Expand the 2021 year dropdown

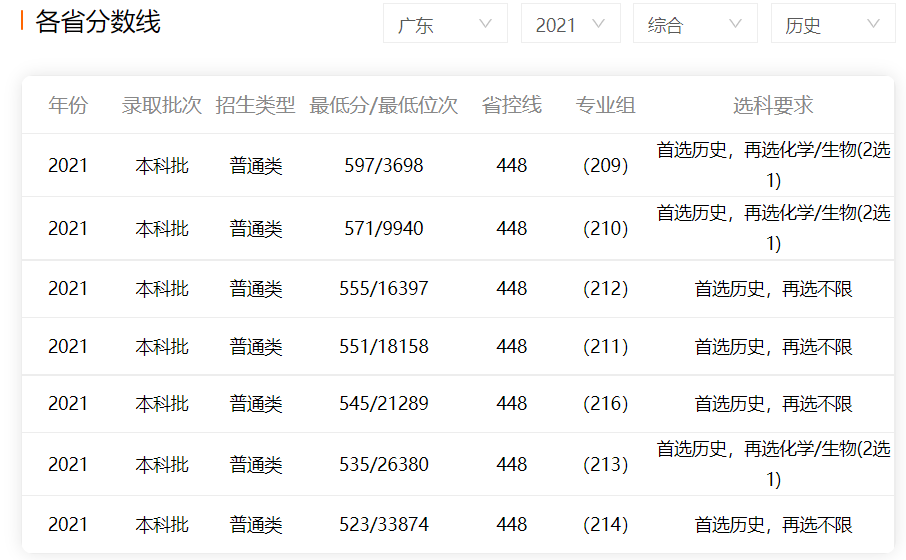click(569, 24)
